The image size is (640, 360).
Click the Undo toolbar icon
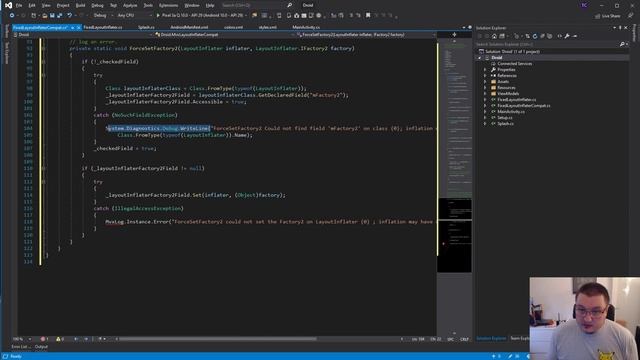click(x=70, y=16)
